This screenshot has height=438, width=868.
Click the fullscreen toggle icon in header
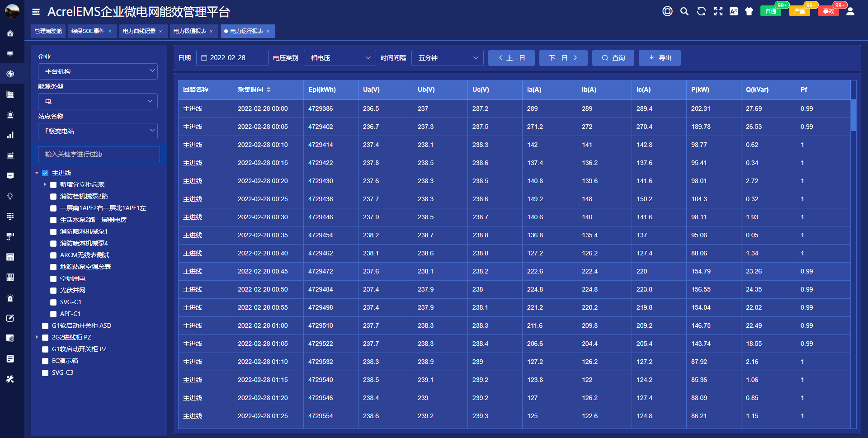click(x=718, y=12)
